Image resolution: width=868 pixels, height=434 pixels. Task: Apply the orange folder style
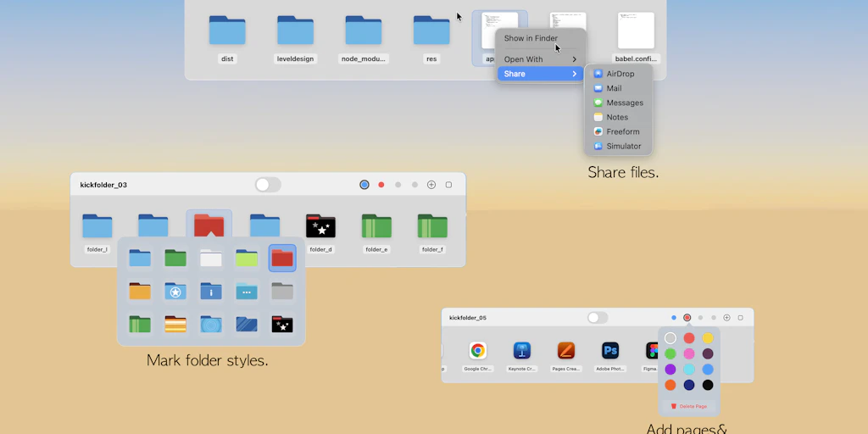point(140,292)
